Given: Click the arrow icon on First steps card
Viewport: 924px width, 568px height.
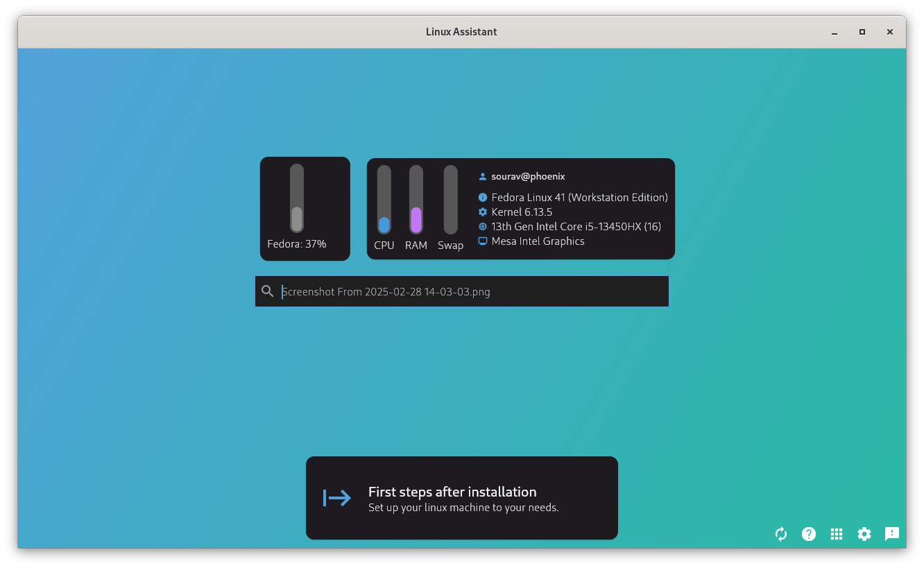Looking at the screenshot, I should coord(336,497).
